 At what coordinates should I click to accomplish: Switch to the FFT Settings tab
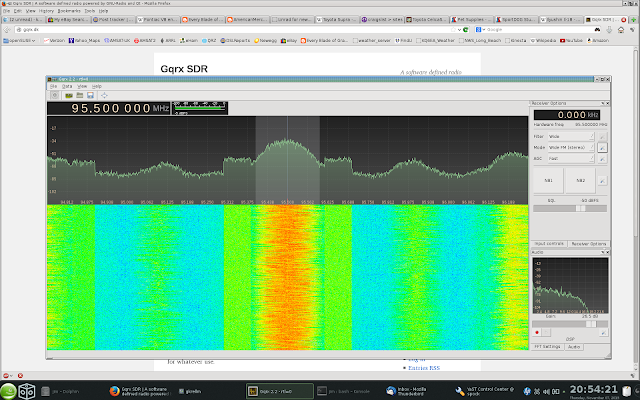point(547,347)
